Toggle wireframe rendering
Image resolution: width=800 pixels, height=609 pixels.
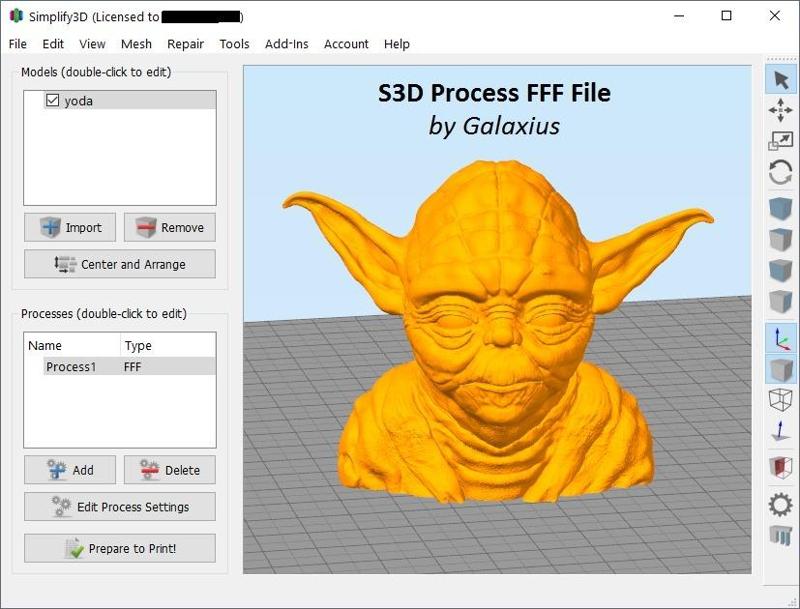[781, 400]
